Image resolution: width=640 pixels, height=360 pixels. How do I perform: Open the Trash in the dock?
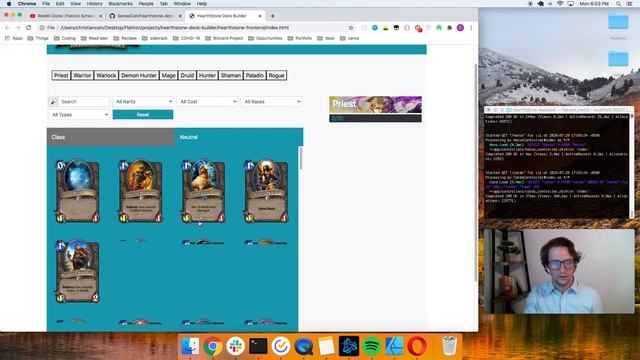click(449, 346)
